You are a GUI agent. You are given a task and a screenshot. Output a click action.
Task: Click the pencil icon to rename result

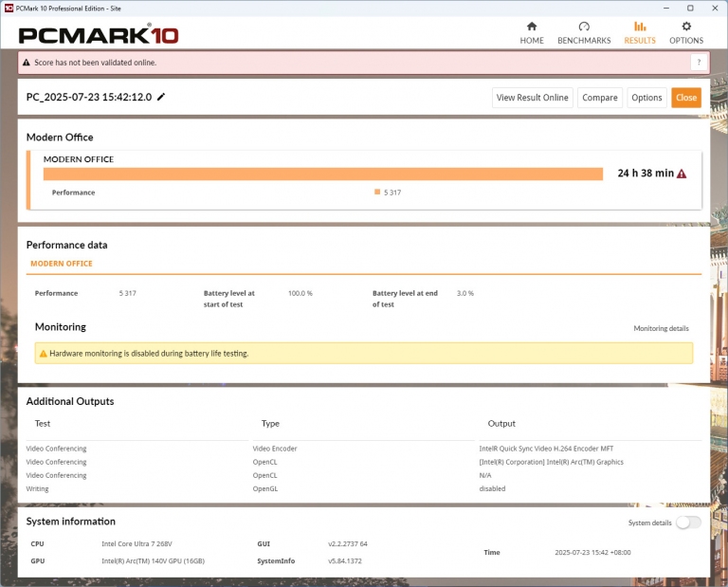coord(161,97)
